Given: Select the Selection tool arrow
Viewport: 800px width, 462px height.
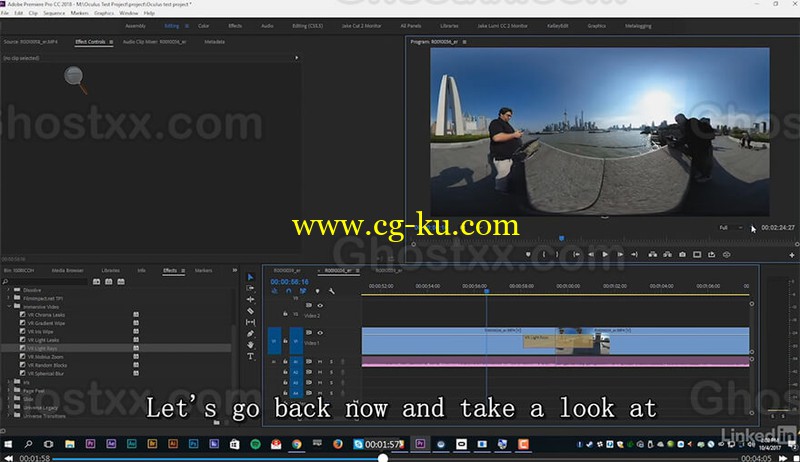Looking at the screenshot, I should (250, 277).
